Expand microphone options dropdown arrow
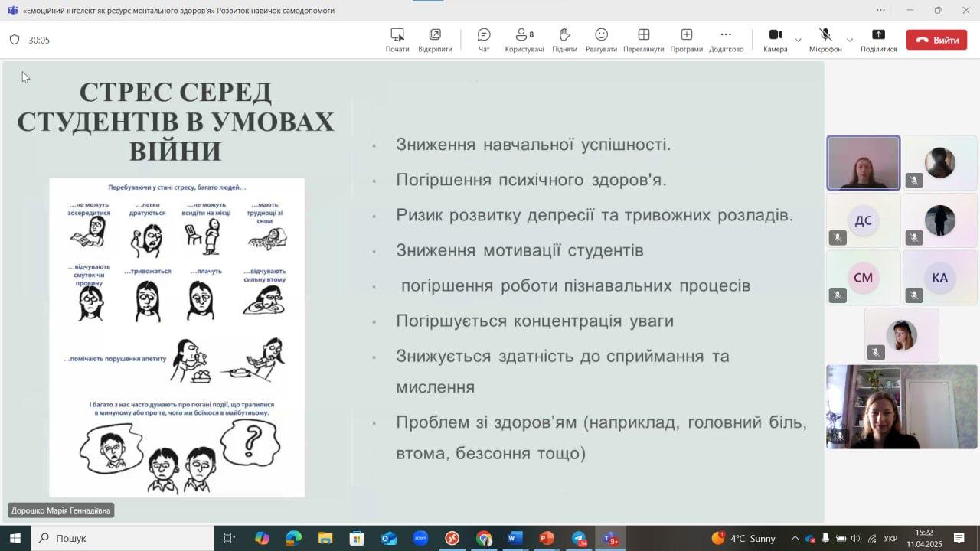Screen dimensions: 980x551 849,40
